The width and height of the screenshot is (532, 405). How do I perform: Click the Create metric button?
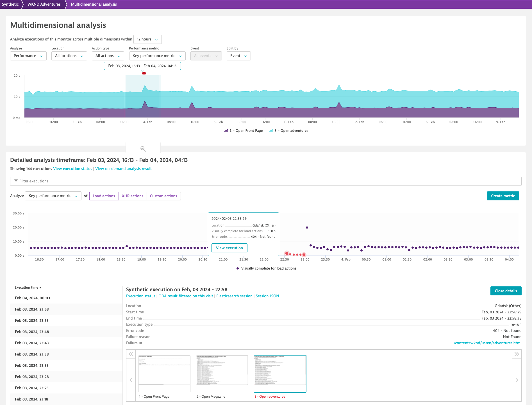[503, 196]
